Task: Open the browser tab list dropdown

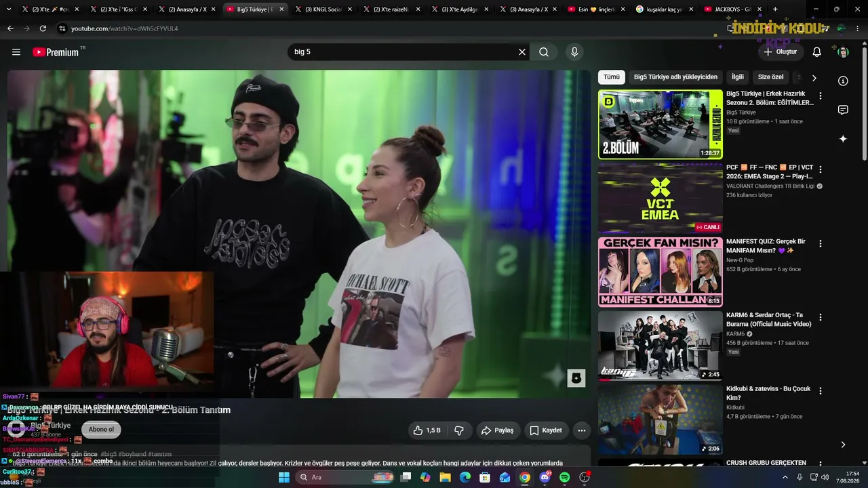Action: (9, 9)
